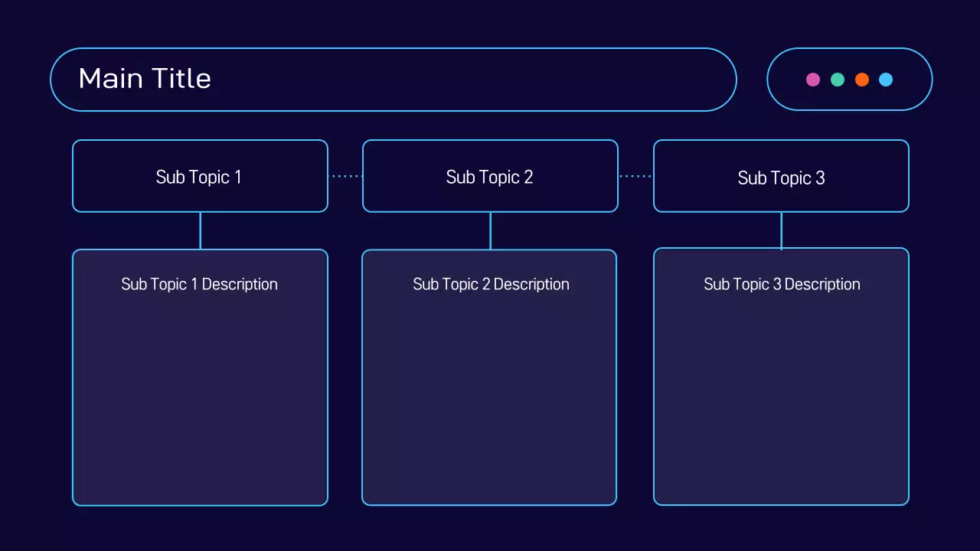Click the Sub Topic 1 Description heading
Viewport: 980px width, 551px height.
click(199, 284)
